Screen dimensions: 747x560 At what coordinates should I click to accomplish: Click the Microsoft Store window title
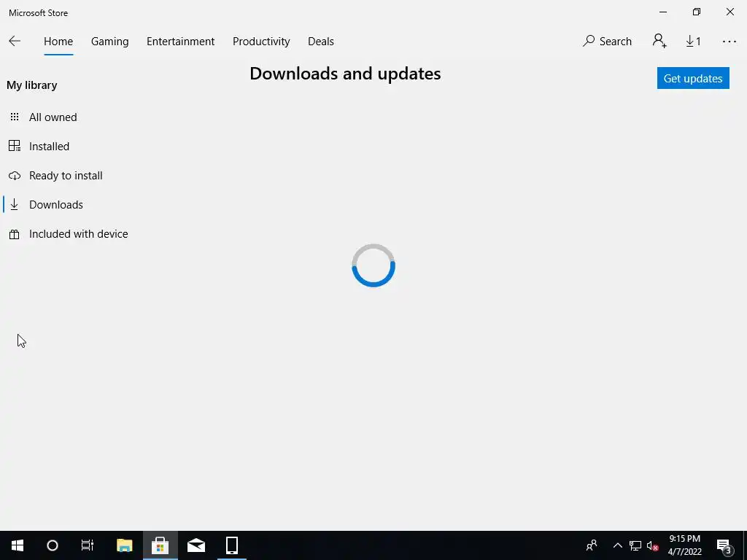(38, 13)
